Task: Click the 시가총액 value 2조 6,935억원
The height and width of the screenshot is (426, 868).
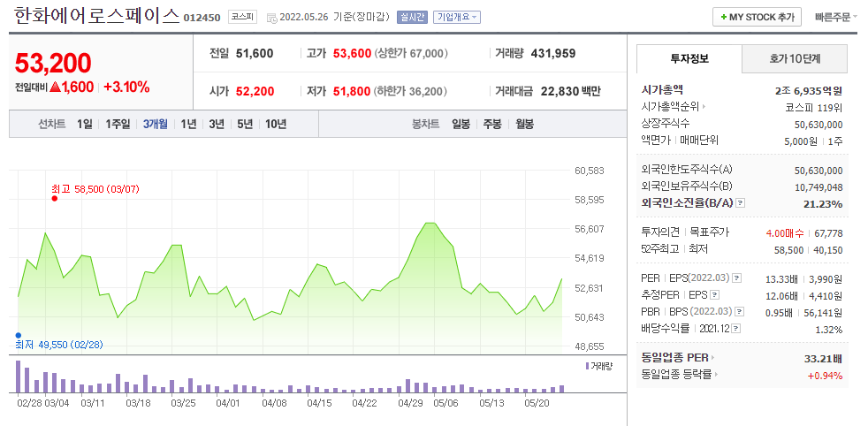Action: coord(810,89)
